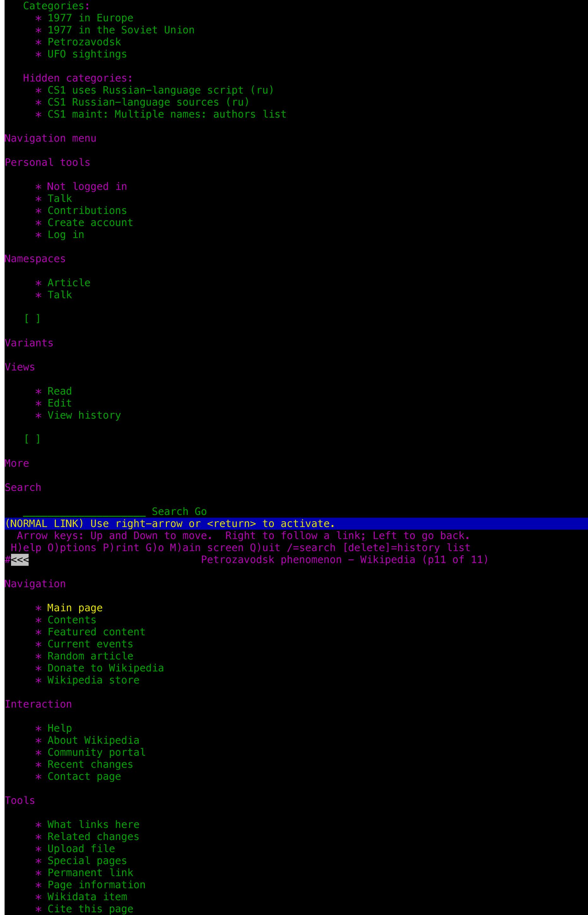Click the 'Personal tools' heading
588x915 pixels.
click(x=47, y=163)
